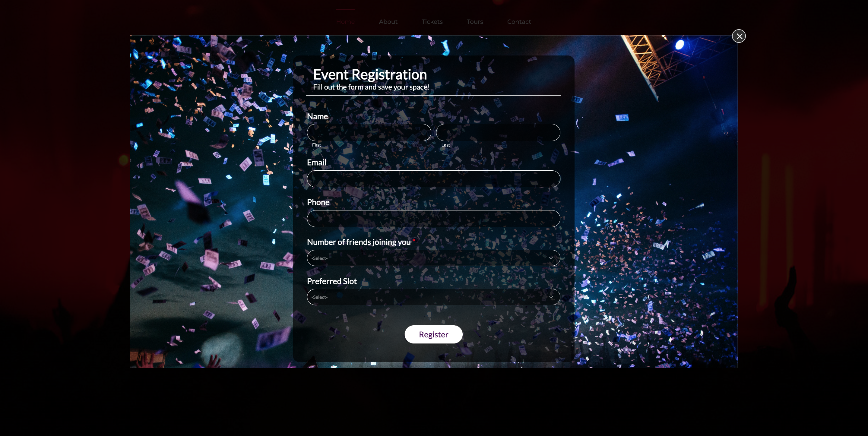Open the Tours navigation page
Image resolution: width=868 pixels, height=436 pixels.
point(474,21)
